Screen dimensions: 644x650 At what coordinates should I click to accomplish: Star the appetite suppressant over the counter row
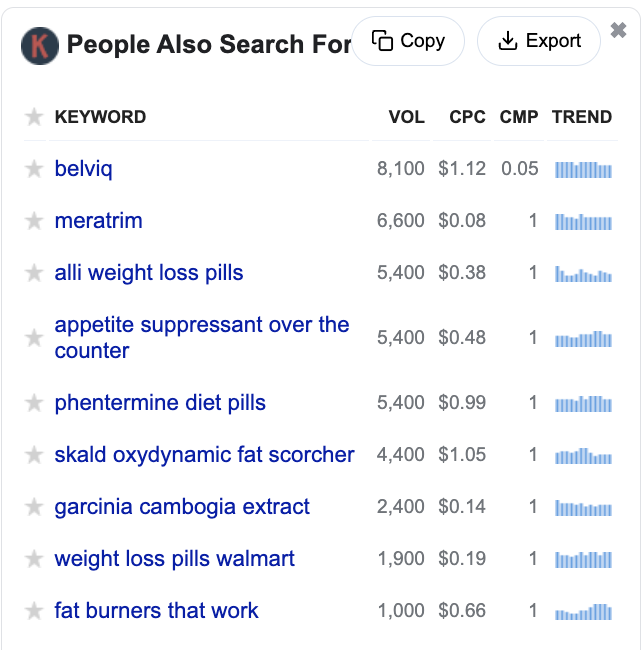(34, 338)
